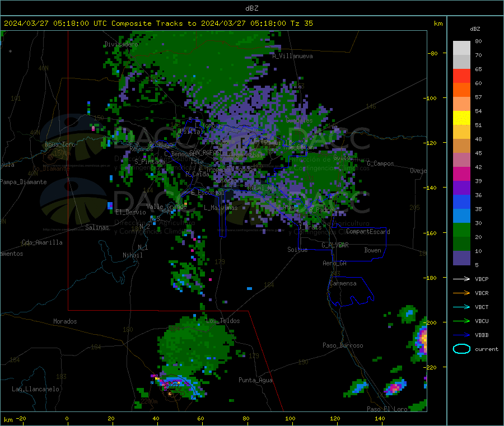
Task: Click the A_Villanueva map label
Action: point(292,56)
